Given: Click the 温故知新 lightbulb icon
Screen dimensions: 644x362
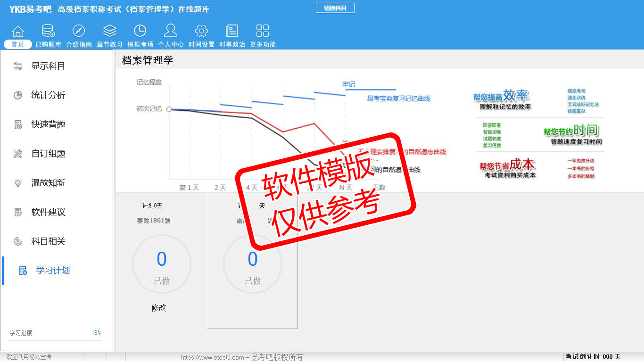Looking at the screenshot, I should (x=18, y=183).
